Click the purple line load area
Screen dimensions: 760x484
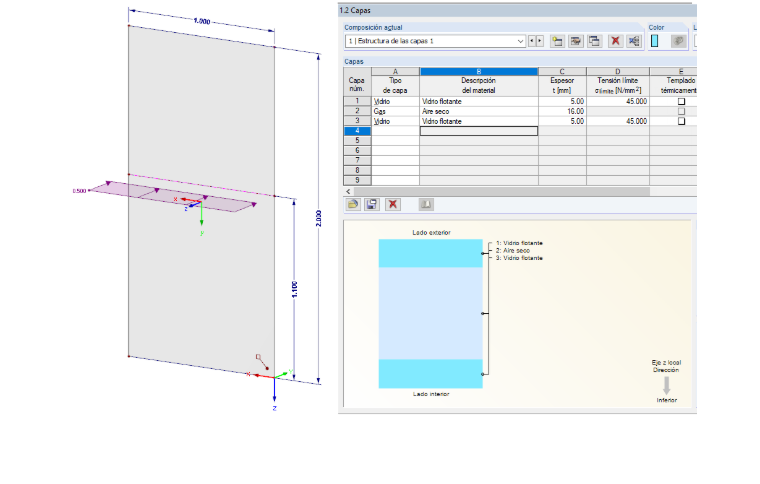174,197
